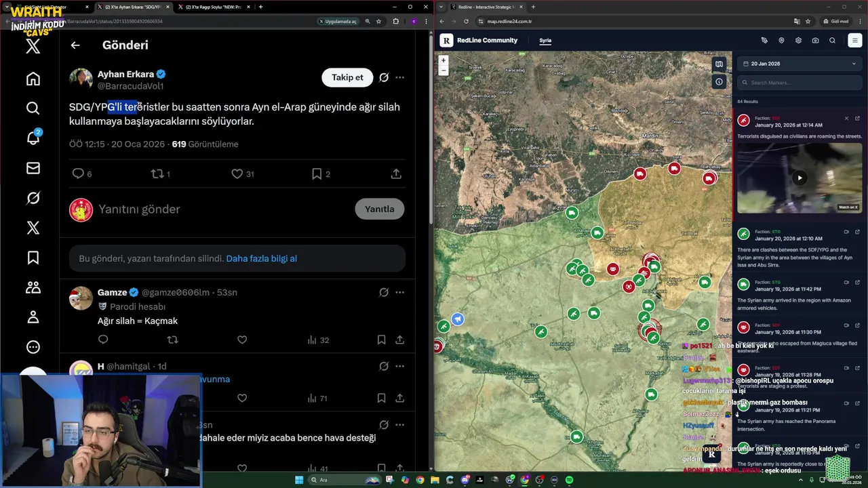Screen dimensions: 868x488
Task: Select the blue megaphone marker on the map
Action: (x=458, y=319)
